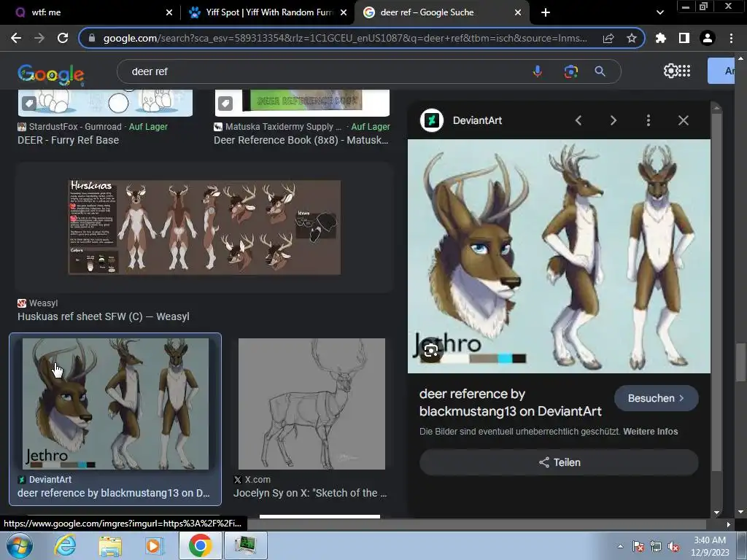This screenshot has width=747, height=560.
Task: Click the horizontal scrollbar right arrow
Action: 728,524
